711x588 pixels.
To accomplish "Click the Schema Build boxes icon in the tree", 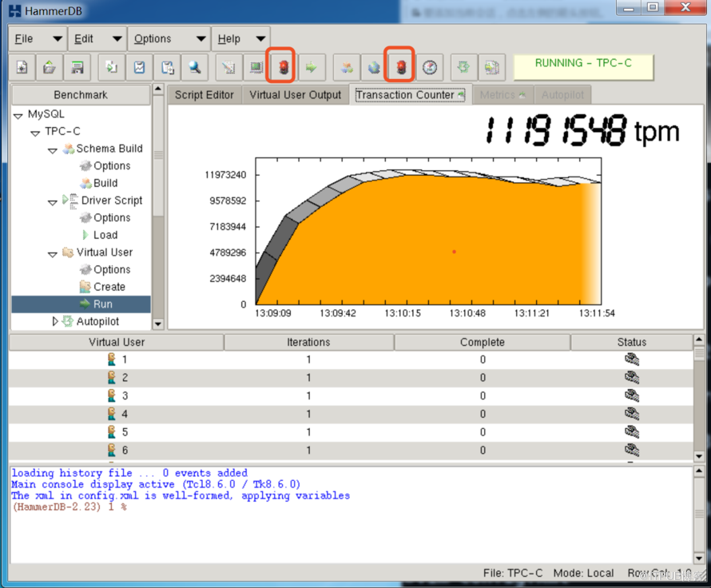I will (x=69, y=149).
